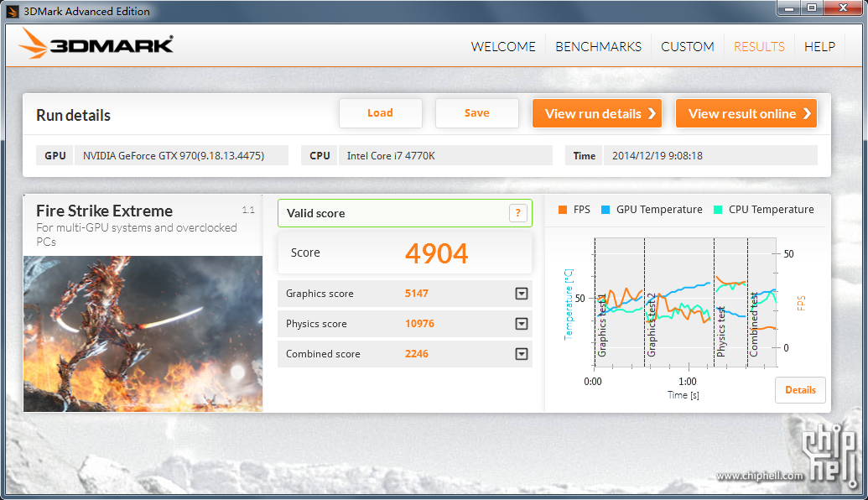Maximize the 3DMark window
This screenshot has width=868, height=500.
click(812, 8)
